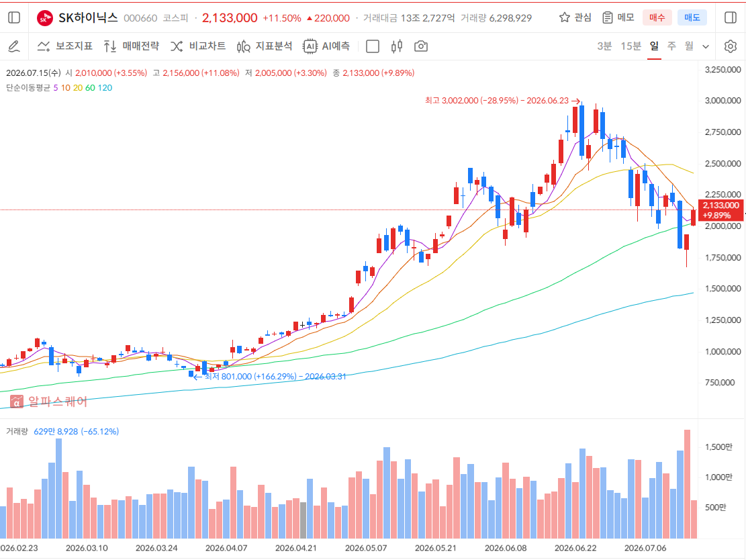Click the SK hynix red logo
Screen dimensions: 746x560
click(45, 18)
